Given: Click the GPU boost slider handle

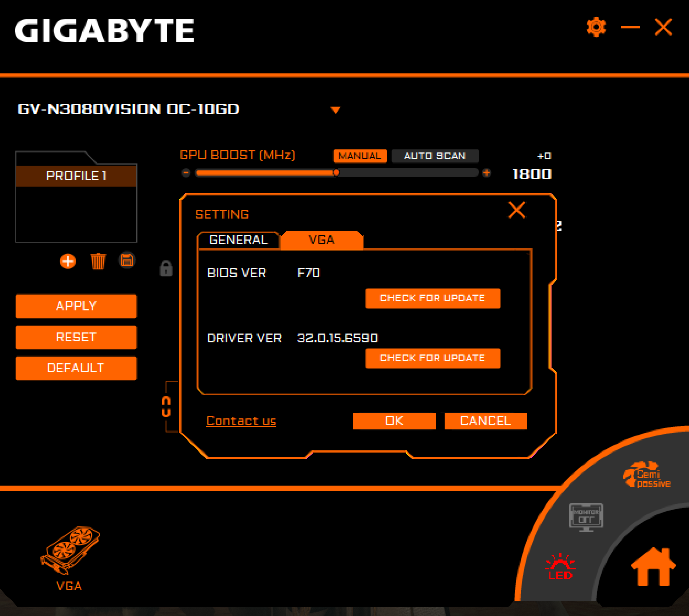Looking at the screenshot, I should click(x=336, y=173).
